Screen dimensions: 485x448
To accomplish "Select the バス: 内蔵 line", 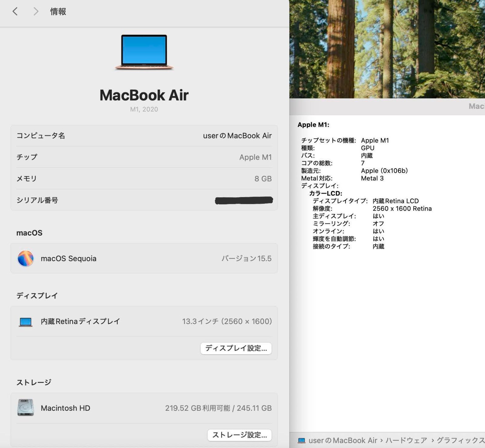I will click(x=337, y=155).
